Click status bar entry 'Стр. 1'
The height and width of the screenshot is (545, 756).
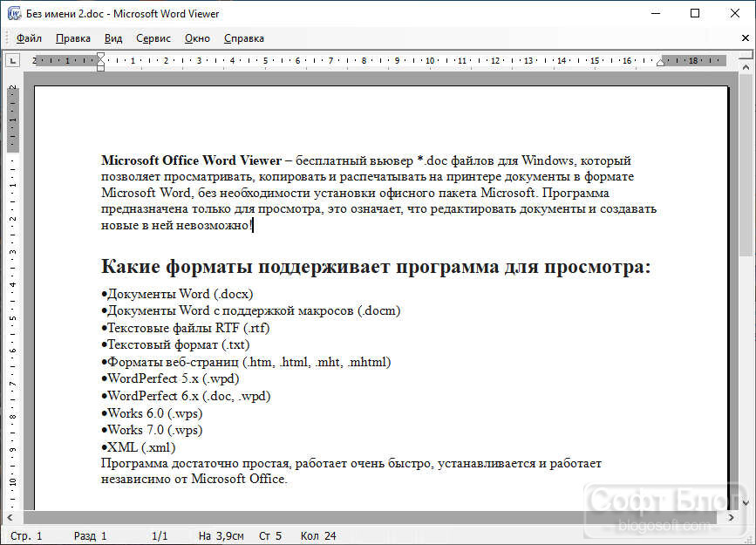tap(26, 535)
